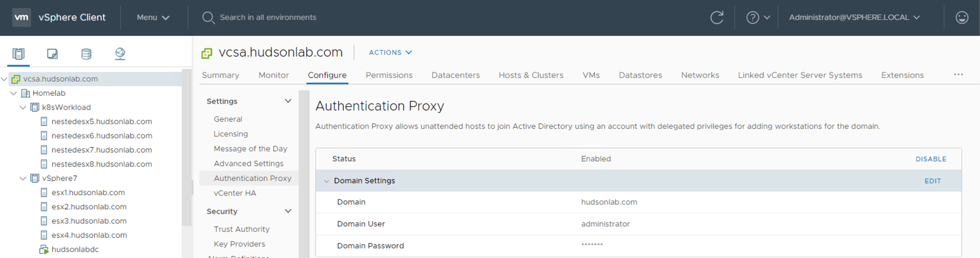Click host icon for nestedesx5.hudsonlab.com
The width and height of the screenshot is (980, 258).
44,122
